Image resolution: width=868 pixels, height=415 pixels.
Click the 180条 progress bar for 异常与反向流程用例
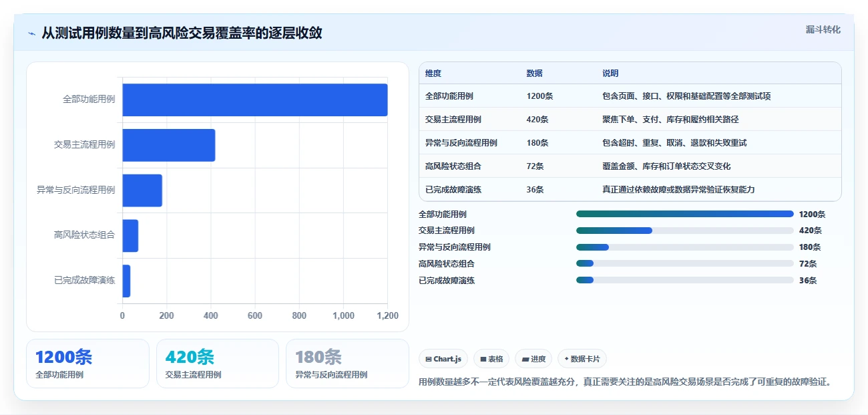(684, 247)
